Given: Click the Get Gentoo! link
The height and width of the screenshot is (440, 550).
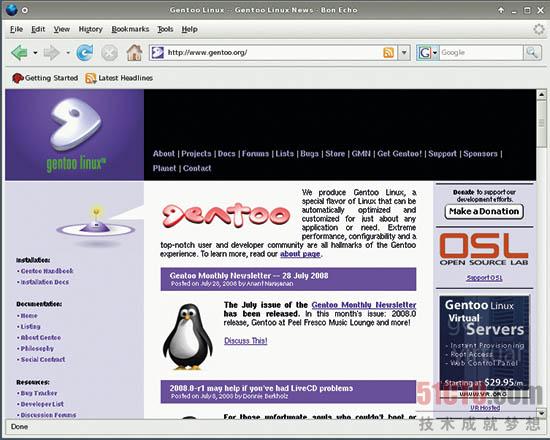Looking at the screenshot, I should coord(400,154).
